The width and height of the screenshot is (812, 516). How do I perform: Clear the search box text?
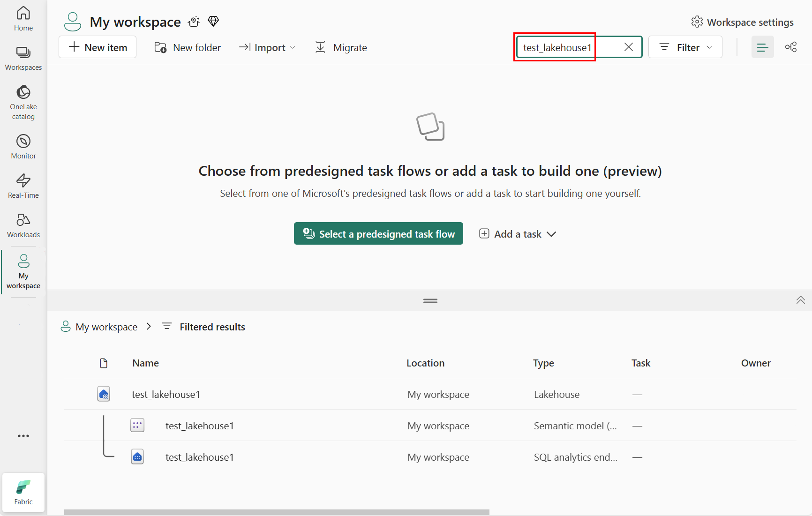coord(629,47)
